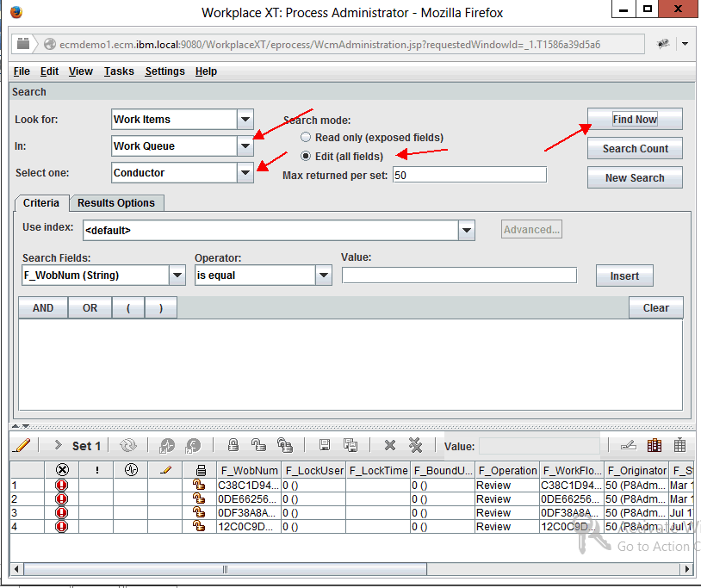Click the orange columns grid icon
The width and height of the screenshot is (701, 588).
point(654,445)
